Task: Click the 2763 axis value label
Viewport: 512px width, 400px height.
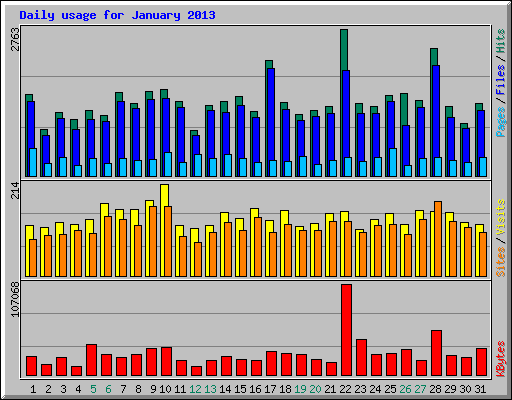Action: point(16,39)
